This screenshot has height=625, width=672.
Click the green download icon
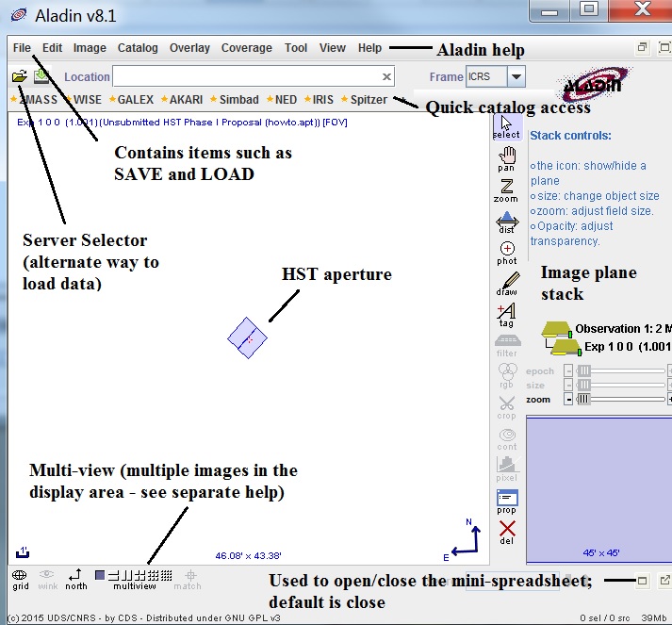pos(41,75)
